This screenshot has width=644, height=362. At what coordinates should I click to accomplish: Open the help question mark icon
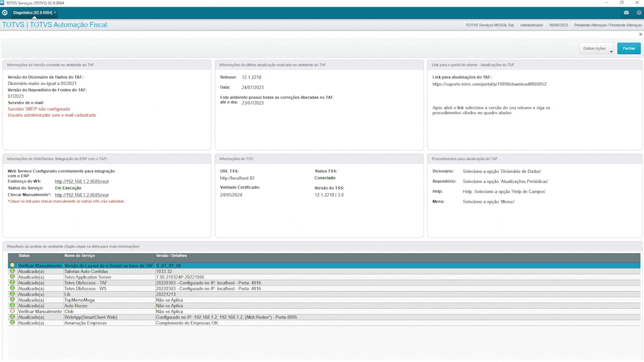pos(639,13)
